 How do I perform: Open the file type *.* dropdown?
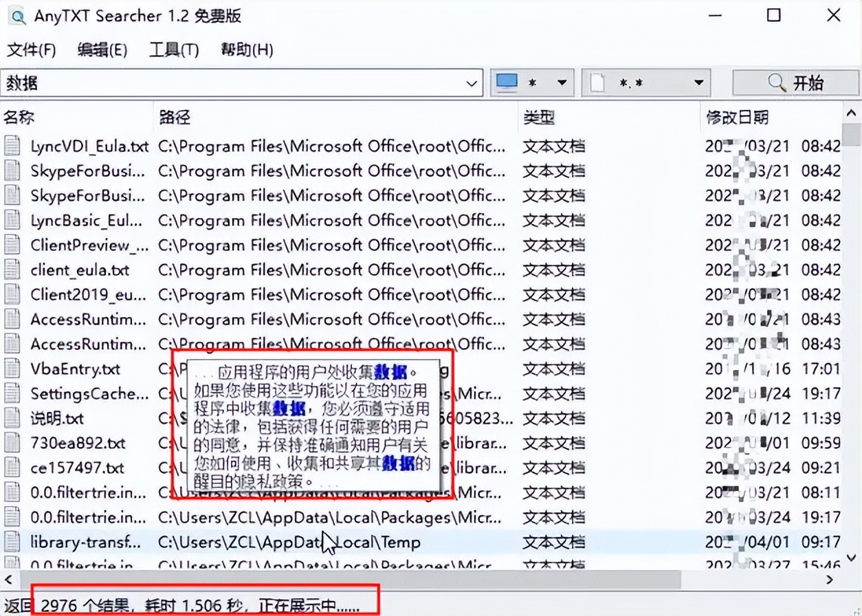[x=699, y=82]
